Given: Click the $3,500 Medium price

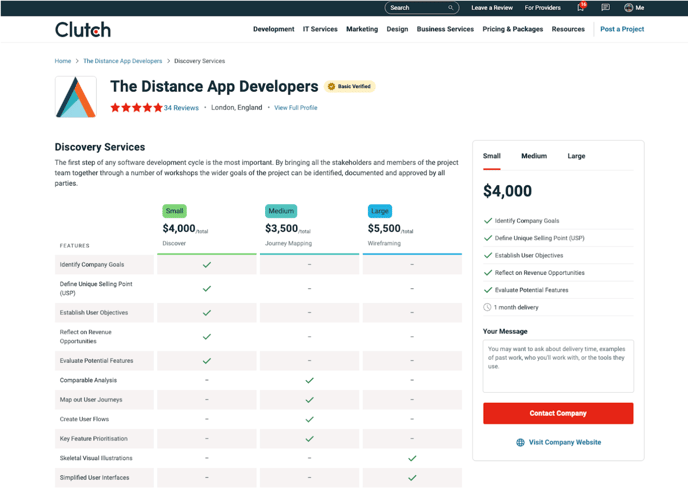Looking at the screenshot, I should [281, 229].
